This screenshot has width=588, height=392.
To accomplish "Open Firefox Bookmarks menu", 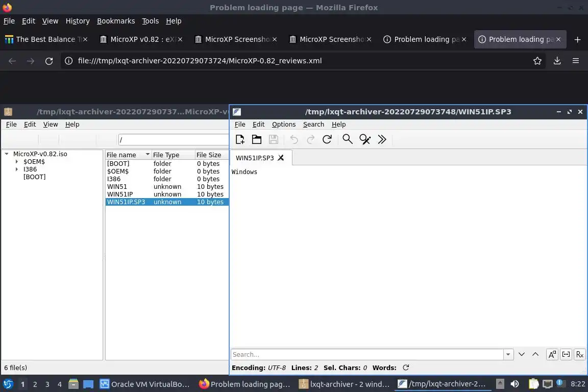I will pyautogui.click(x=116, y=21).
